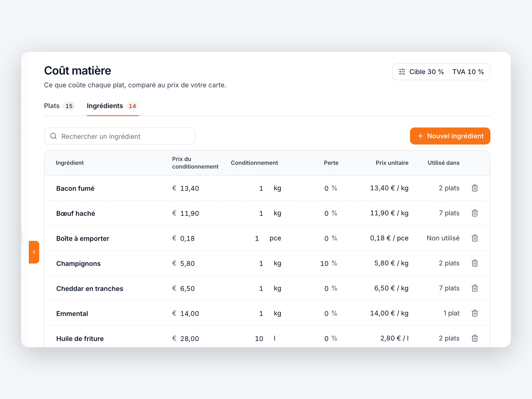532x399 pixels.
Task: Click the Cheddar en tranches name
Action: click(90, 289)
